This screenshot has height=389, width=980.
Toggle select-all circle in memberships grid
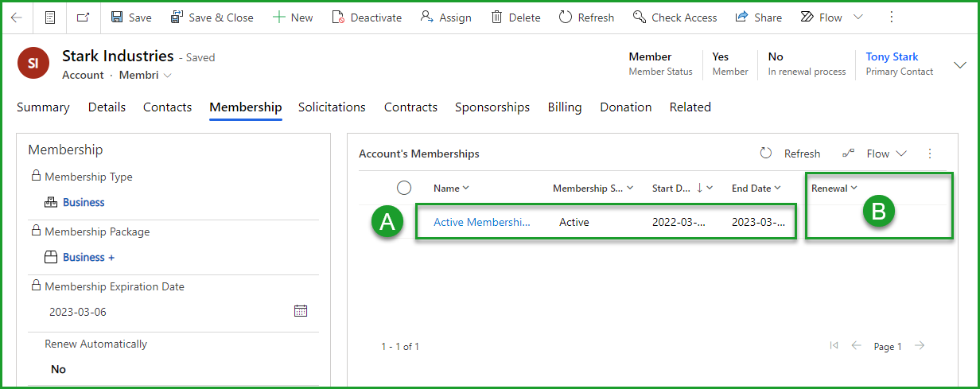point(404,188)
